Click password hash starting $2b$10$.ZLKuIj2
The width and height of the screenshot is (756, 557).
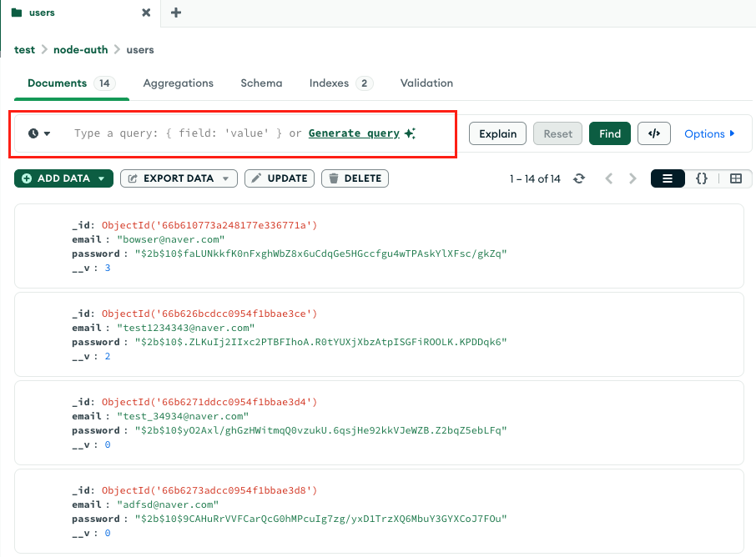(x=320, y=342)
